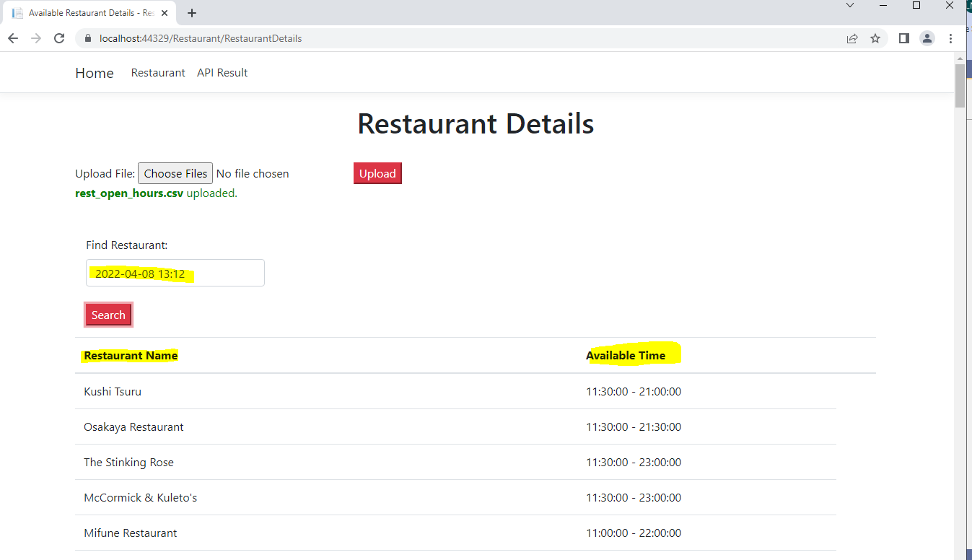
Task: Click the browser forward arrow
Action: (x=36, y=38)
